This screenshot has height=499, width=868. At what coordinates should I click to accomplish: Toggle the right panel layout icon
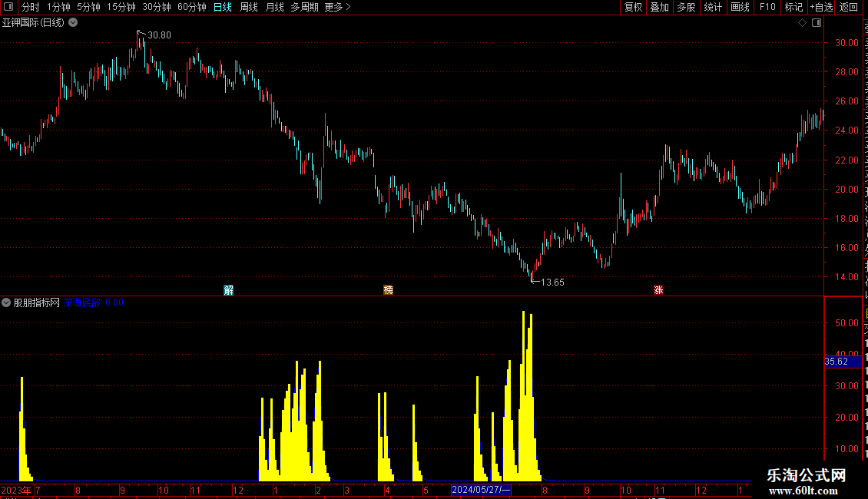(x=817, y=23)
